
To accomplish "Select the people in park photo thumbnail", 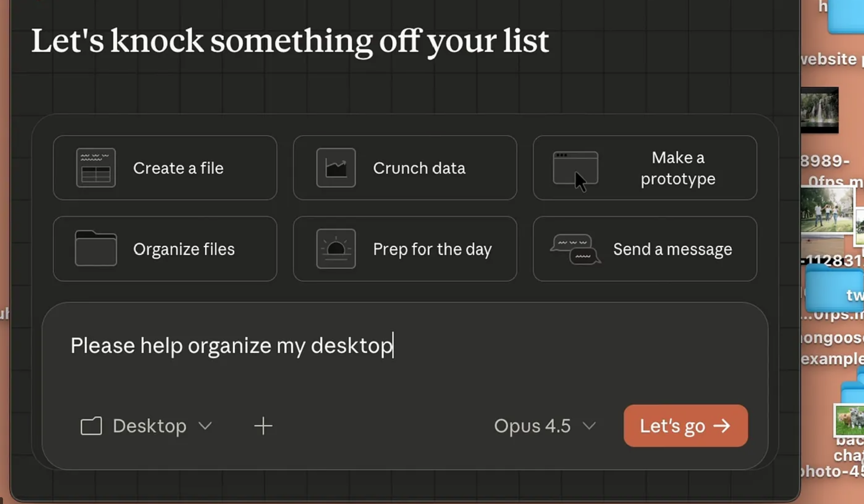I will click(x=827, y=210).
